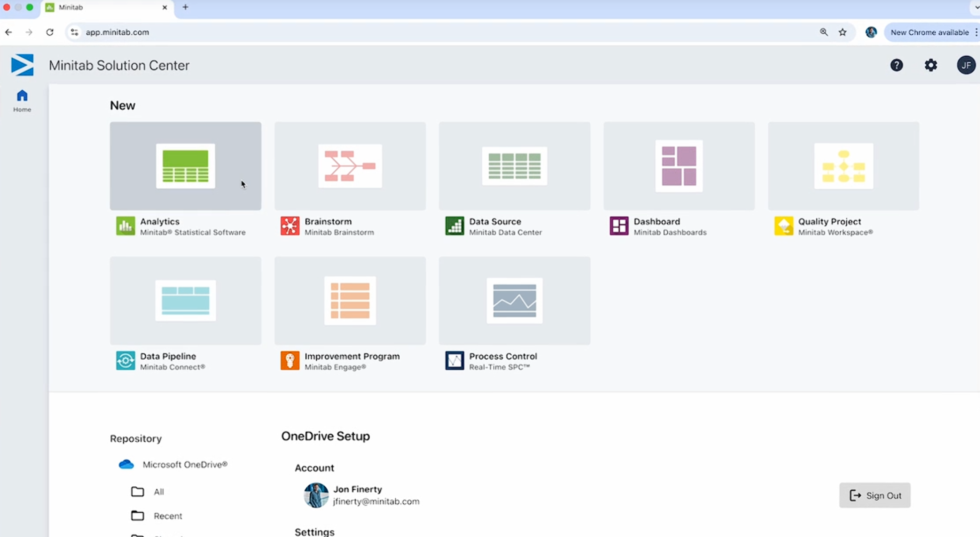The height and width of the screenshot is (537, 980).
Task: Click the teal Data Pipeline icon
Action: 125,361
